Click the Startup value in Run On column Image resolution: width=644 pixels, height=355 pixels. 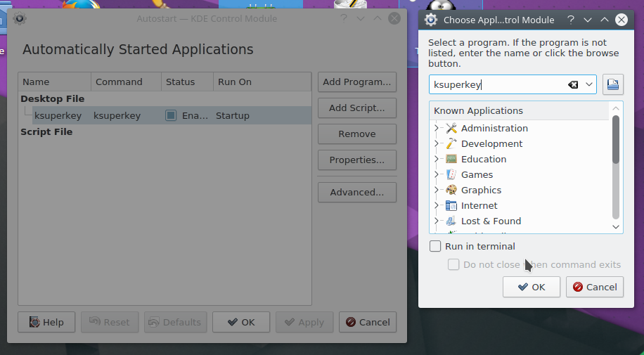[233, 116]
